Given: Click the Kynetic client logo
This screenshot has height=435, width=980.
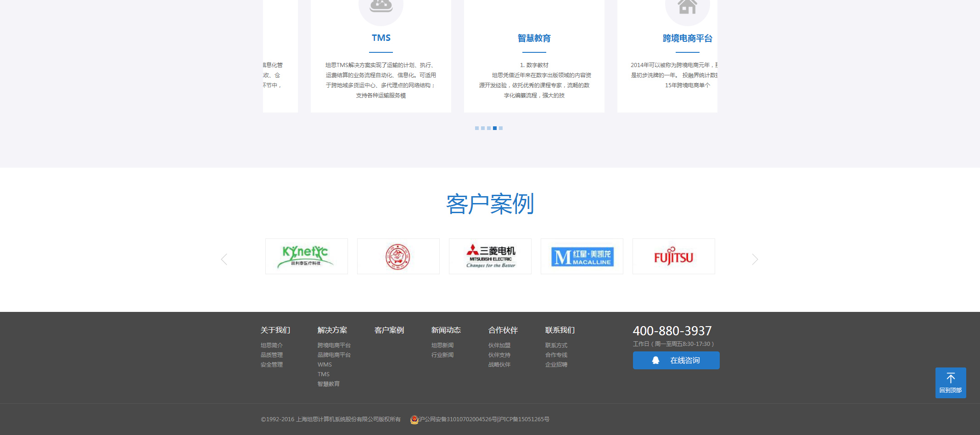Looking at the screenshot, I should pyautogui.click(x=306, y=256).
